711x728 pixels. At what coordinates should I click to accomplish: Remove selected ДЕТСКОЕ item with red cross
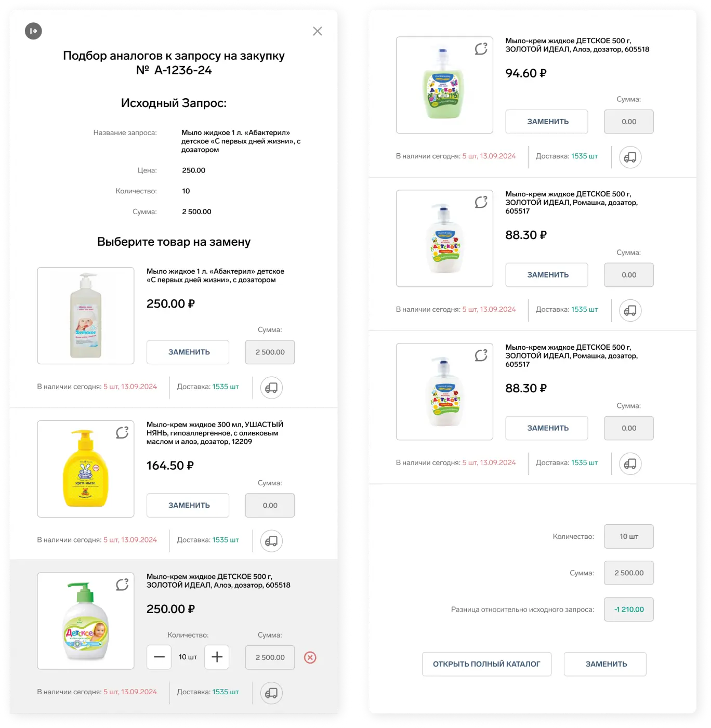pyautogui.click(x=310, y=657)
